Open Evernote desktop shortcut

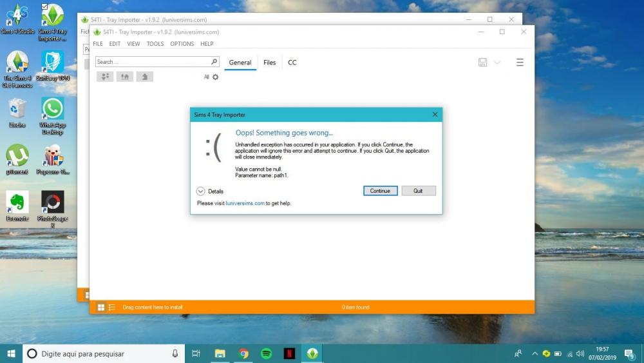(17, 206)
